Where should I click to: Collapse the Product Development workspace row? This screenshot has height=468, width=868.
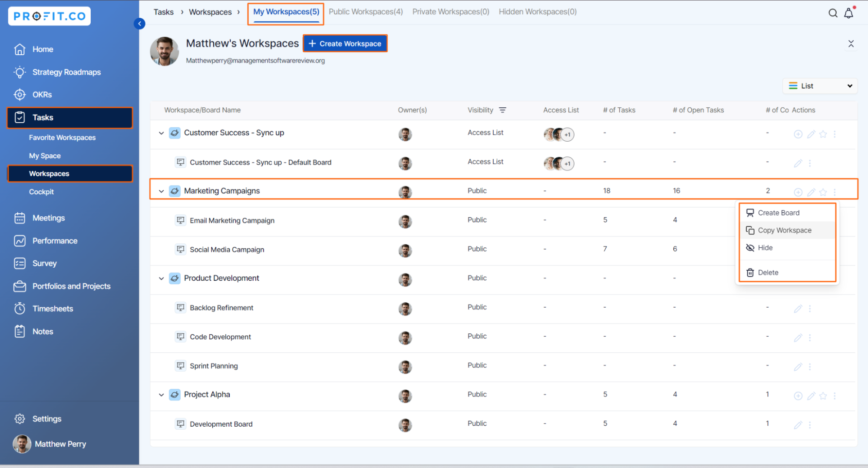tap(162, 279)
